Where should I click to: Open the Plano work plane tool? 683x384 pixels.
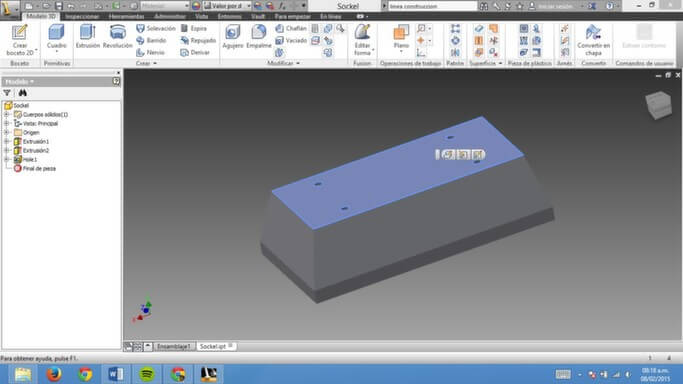coord(401,38)
